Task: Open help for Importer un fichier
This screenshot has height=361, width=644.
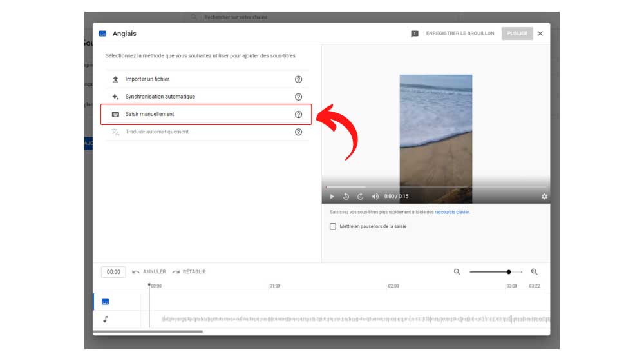Action: (299, 79)
